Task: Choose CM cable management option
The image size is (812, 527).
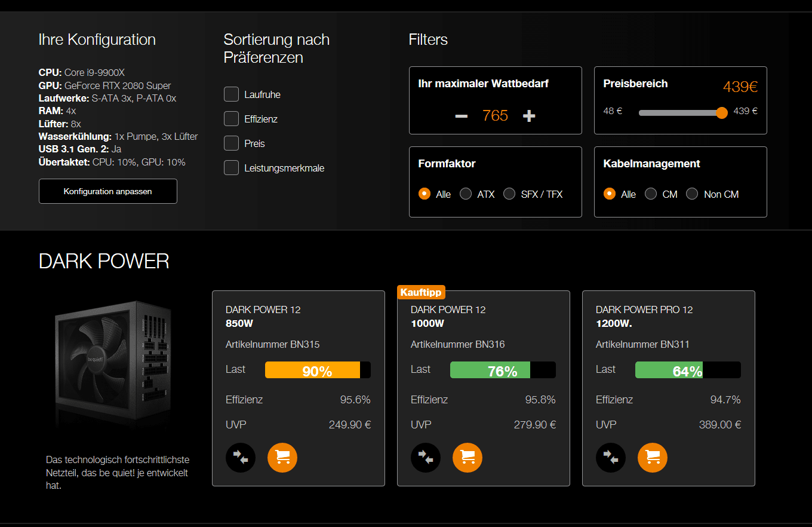Action: click(x=651, y=194)
